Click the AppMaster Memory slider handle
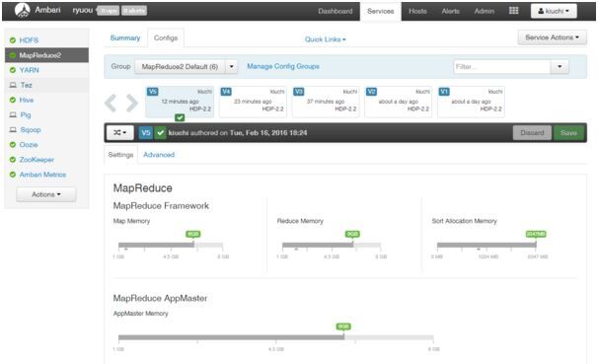The height and width of the screenshot is (364, 598). tap(343, 337)
